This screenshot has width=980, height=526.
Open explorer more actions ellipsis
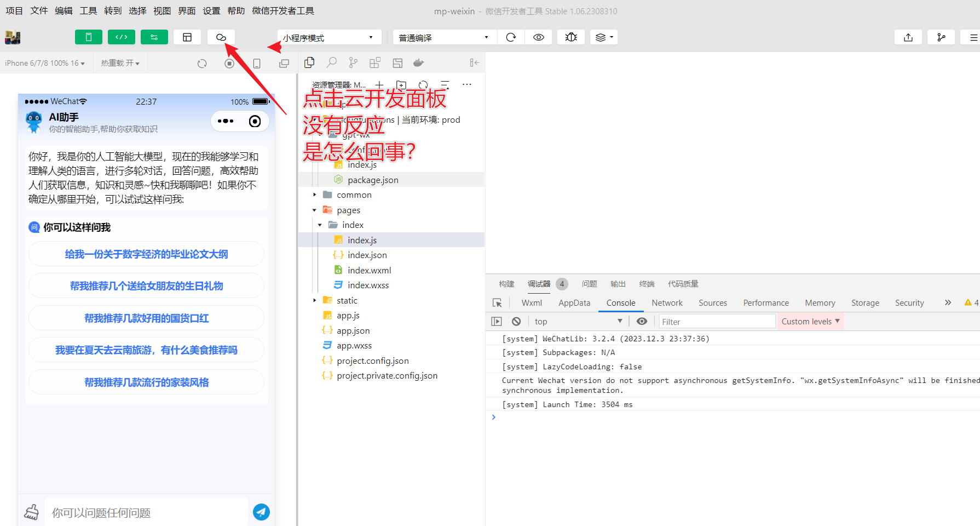pos(467,84)
